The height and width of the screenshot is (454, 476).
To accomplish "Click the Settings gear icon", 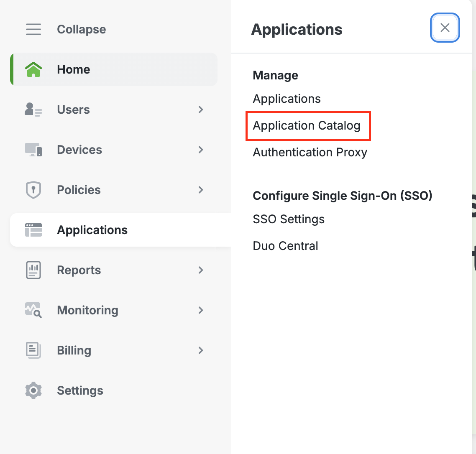I will 33,390.
